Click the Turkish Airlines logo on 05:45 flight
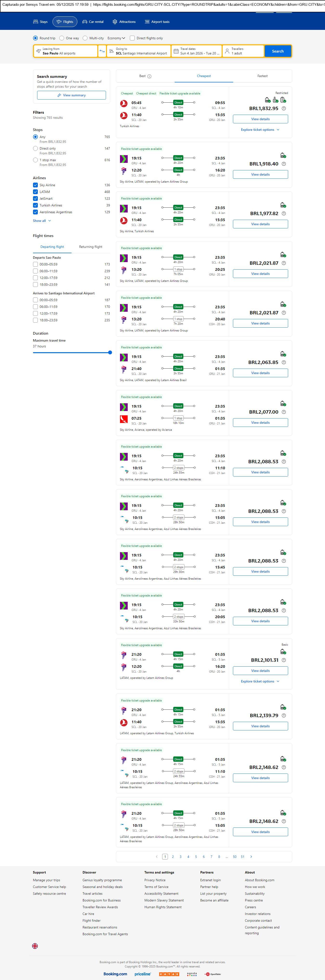This screenshot has height=980, width=325. [124, 103]
